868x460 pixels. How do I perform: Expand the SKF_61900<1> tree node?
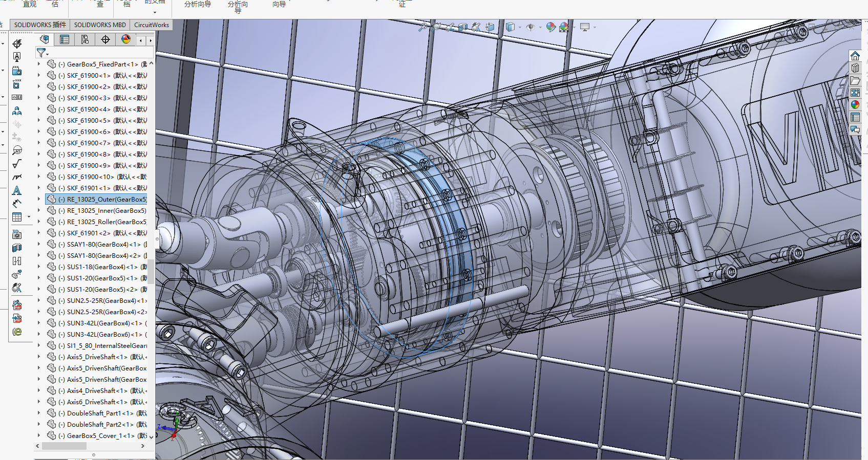[x=39, y=75]
